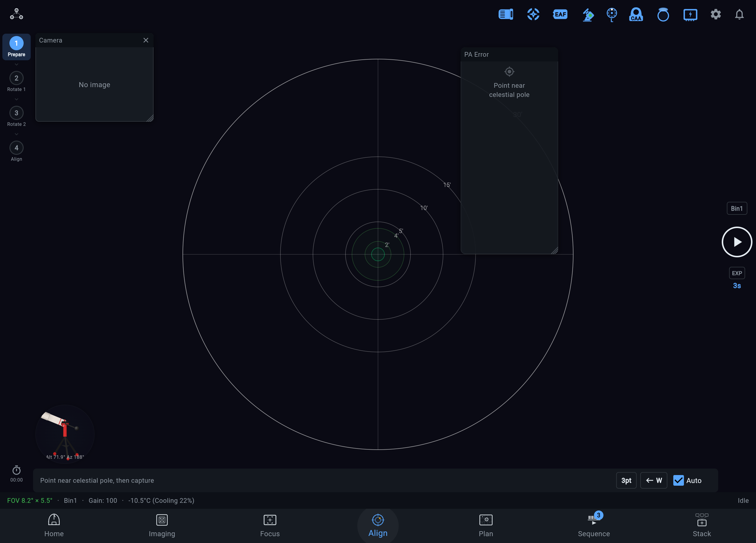Open the settings gear
The width and height of the screenshot is (756, 543).
[x=716, y=14]
